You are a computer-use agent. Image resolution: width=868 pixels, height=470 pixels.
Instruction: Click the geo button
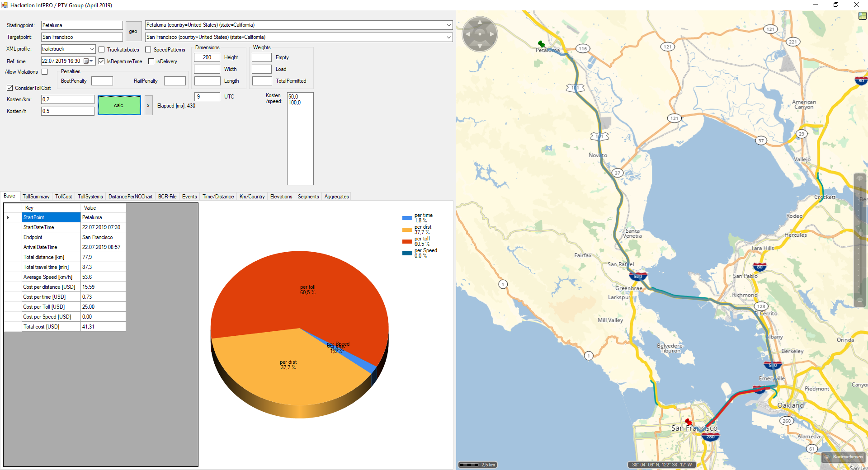[x=133, y=31]
